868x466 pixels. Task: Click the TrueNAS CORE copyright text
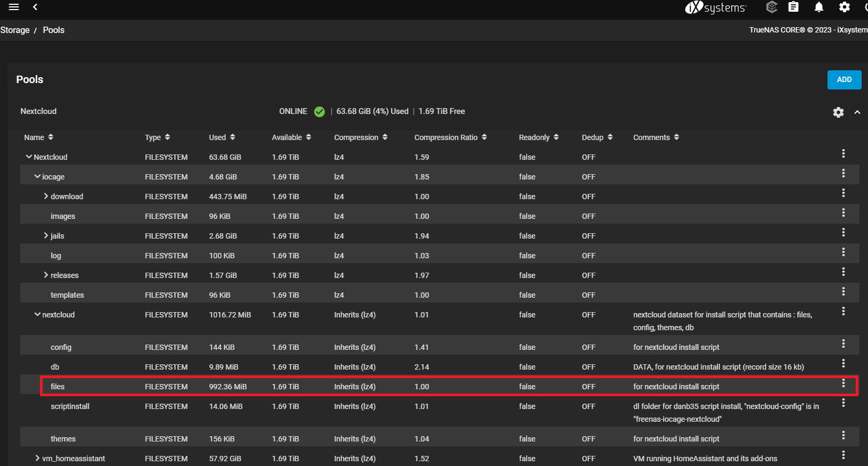point(808,30)
